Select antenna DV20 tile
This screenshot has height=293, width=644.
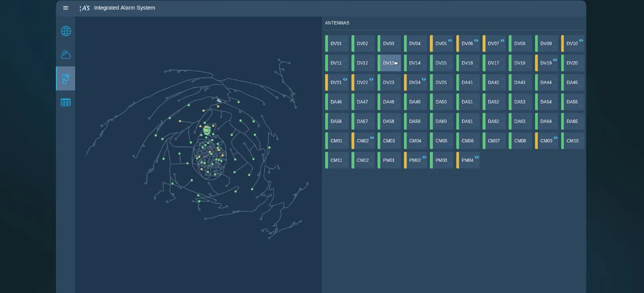[573, 63]
